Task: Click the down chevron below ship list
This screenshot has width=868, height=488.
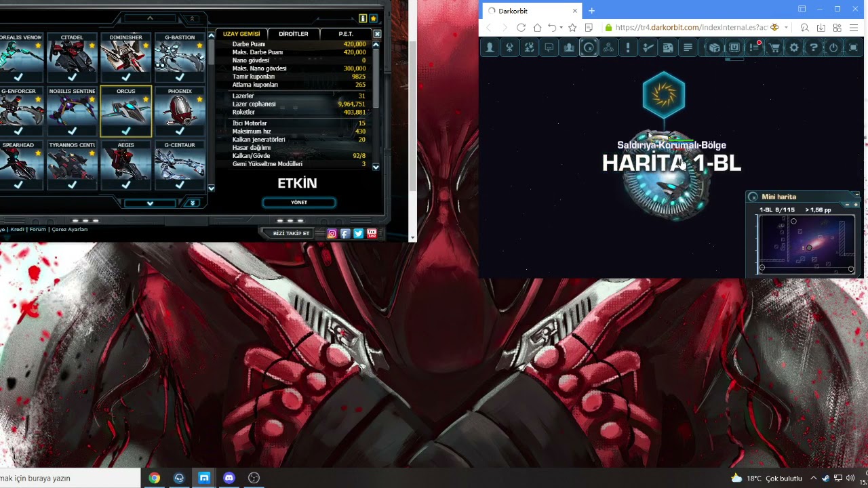Action: click(x=150, y=203)
